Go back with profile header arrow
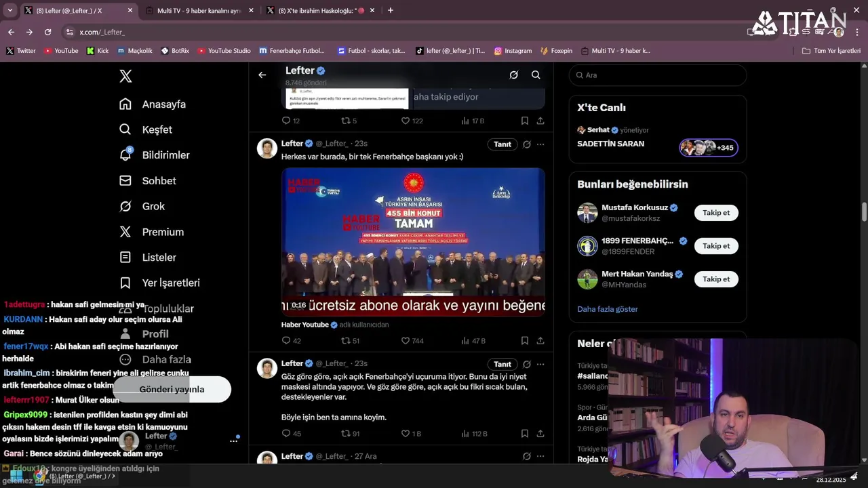 (262, 75)
